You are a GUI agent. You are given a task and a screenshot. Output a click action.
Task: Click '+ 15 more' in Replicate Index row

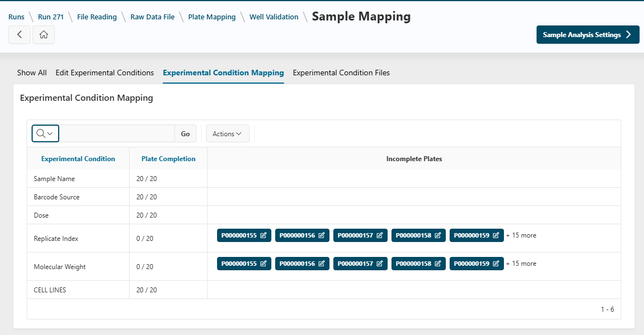[521, 235]
